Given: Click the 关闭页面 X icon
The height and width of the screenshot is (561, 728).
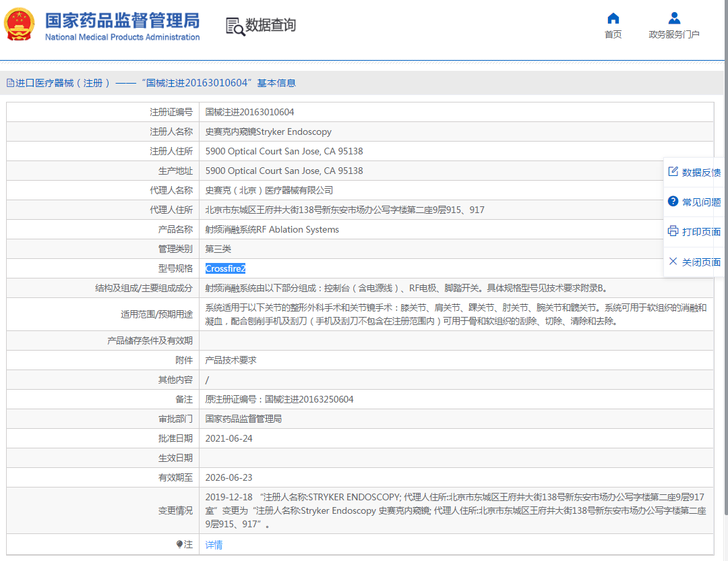Looking at the screenshot, I should pyautogui.click(x=673, y=261).
